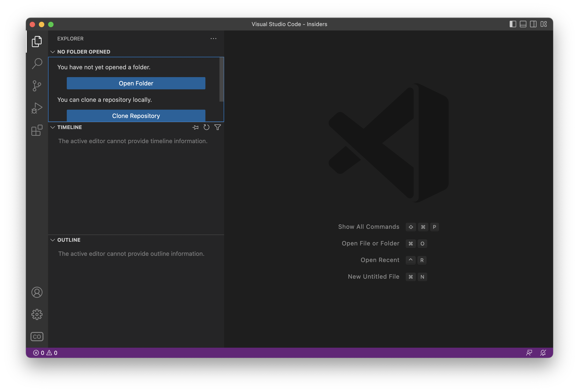Toggle the bottom panel visibility
This screenshot has width=579, height=392.
point(523,24)
